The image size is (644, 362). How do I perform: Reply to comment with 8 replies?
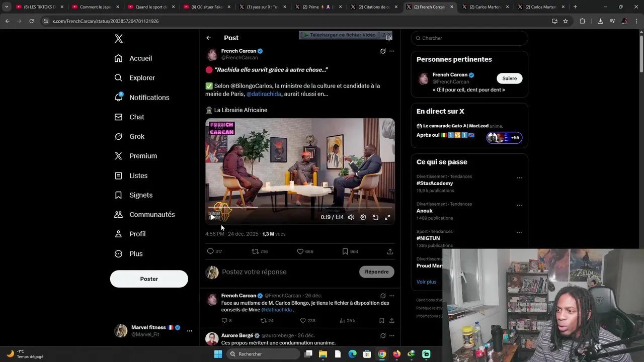pos(226,321)
